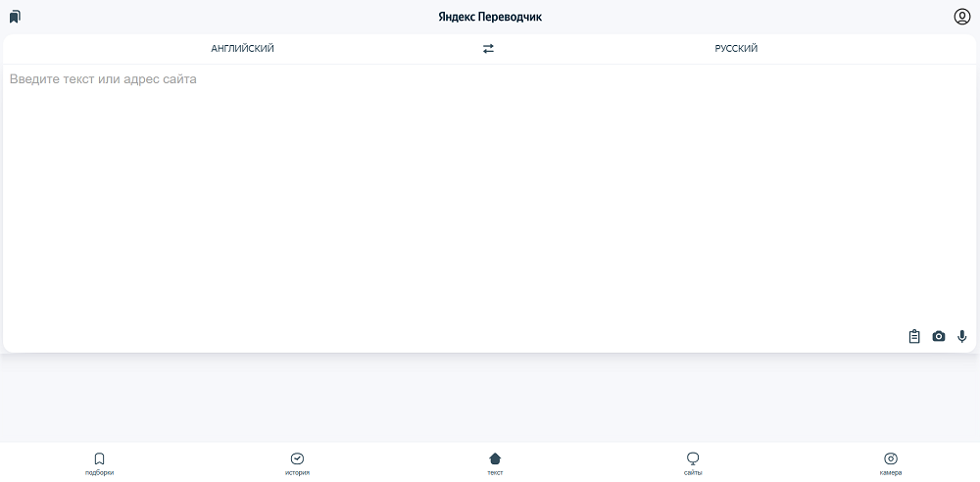The image size is (980, 482).
Task: Click the 'Яндекс Переводчик' title
Action: click(x=490, y=17)
